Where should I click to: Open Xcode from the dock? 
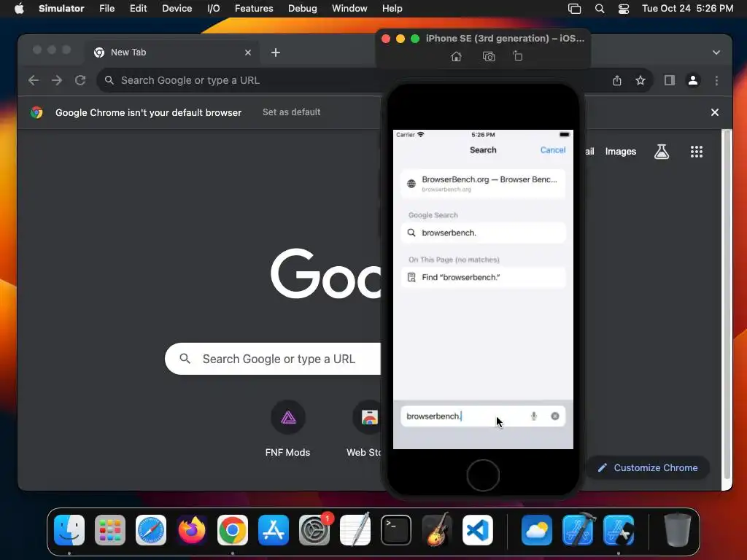point(578,530)
